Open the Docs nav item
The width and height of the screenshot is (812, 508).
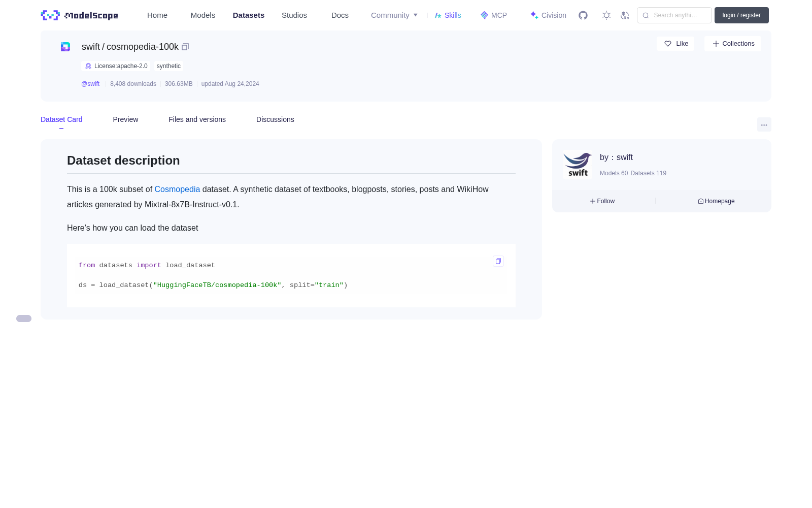coord(340,15)
